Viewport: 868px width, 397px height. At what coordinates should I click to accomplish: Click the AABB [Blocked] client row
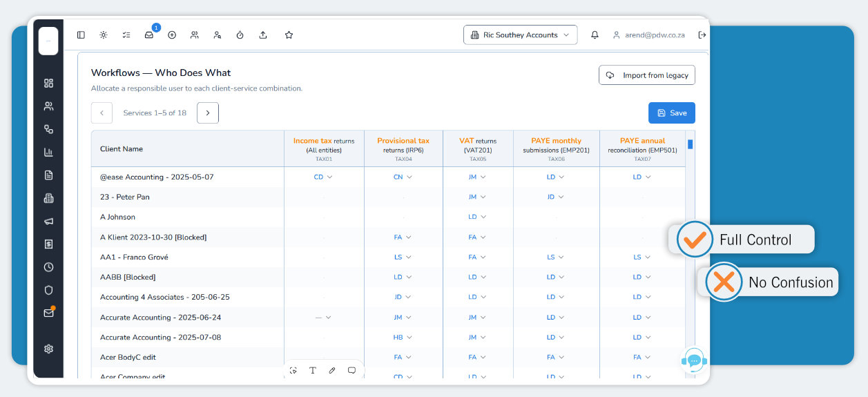click(x=388, y=278)
